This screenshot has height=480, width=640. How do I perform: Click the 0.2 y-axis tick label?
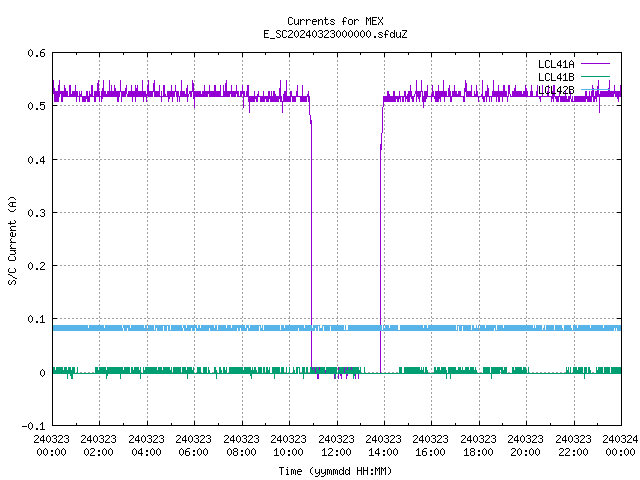[36, 266]
